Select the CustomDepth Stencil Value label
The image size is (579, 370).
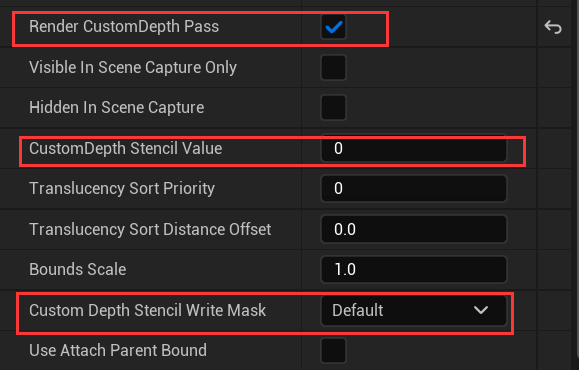click(x=126, y=148)
